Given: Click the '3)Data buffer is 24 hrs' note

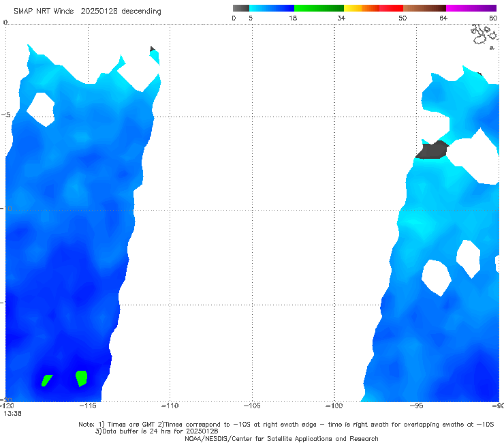Looking at the screenshot, I should click(x=157, y=431).
